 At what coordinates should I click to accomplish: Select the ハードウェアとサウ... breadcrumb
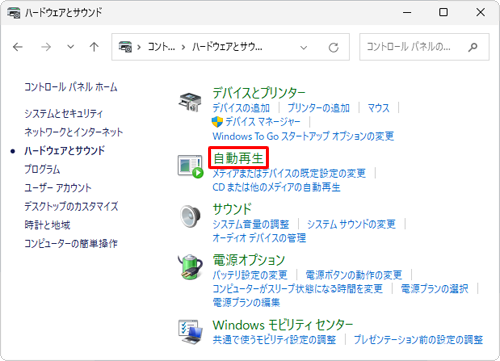[x=227, y=47]
